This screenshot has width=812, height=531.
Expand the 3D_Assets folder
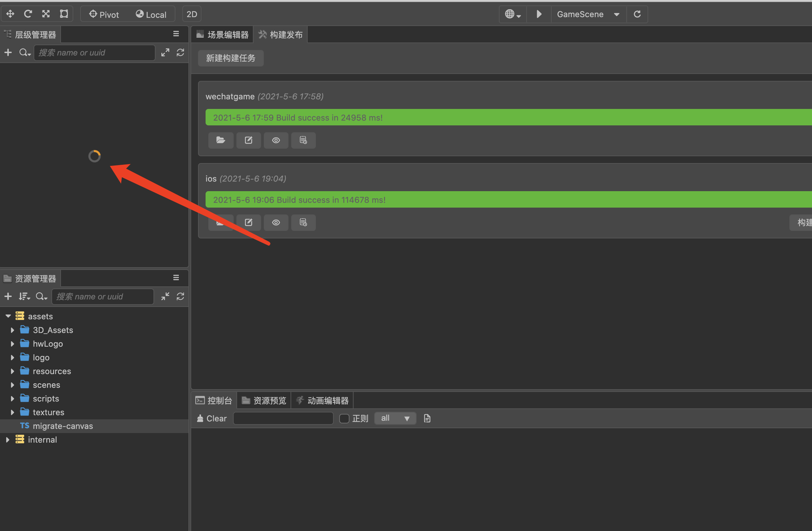point(12,330)
